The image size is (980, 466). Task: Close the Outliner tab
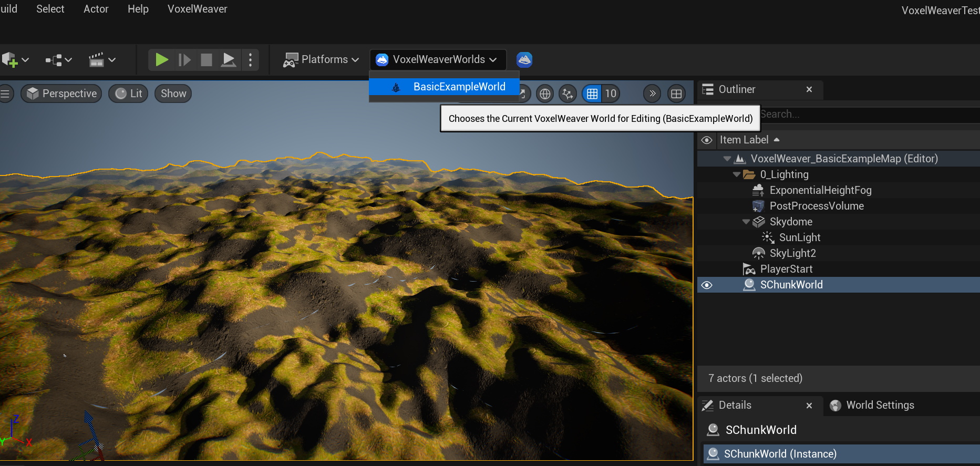coord(809,89)
